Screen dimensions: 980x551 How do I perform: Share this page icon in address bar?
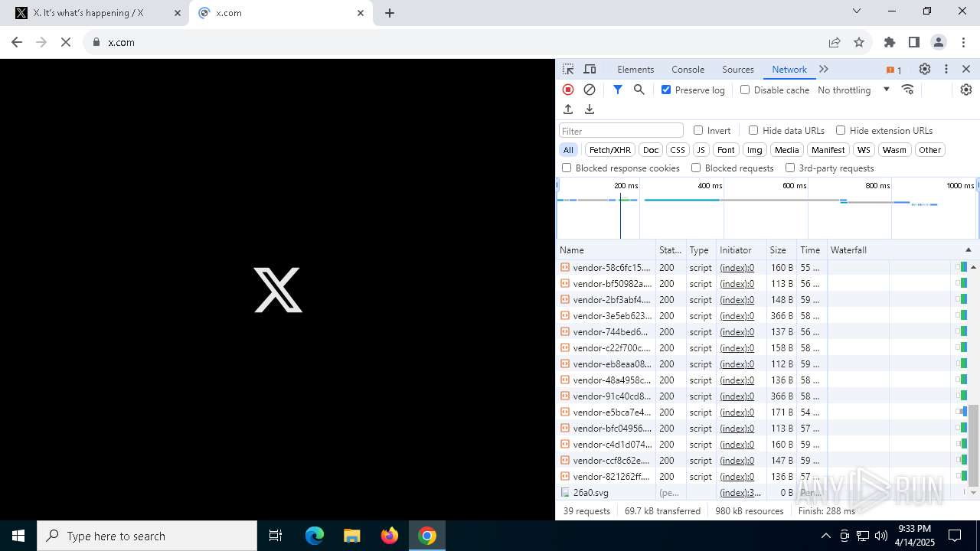coord(835,42)
